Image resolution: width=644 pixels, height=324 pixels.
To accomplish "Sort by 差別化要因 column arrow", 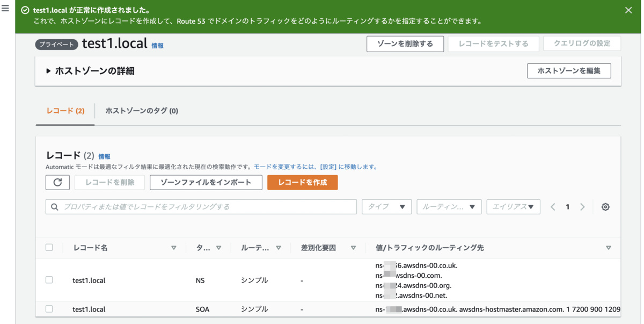I will [353, 248].
